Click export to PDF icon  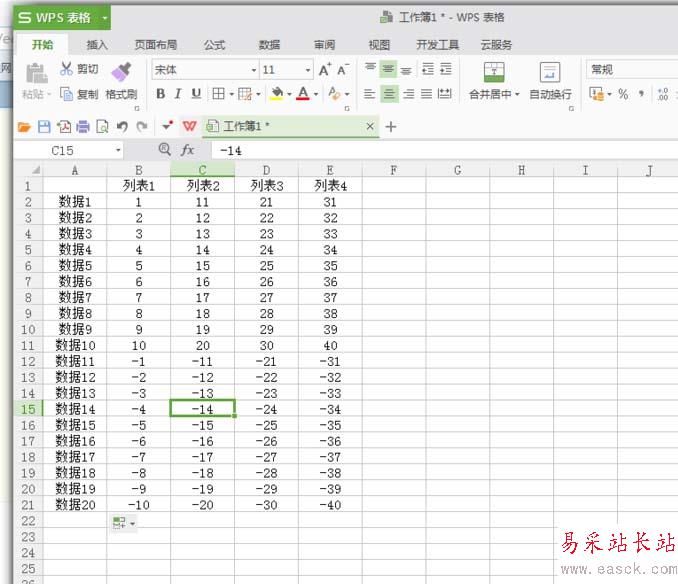(x=64, y=127)
